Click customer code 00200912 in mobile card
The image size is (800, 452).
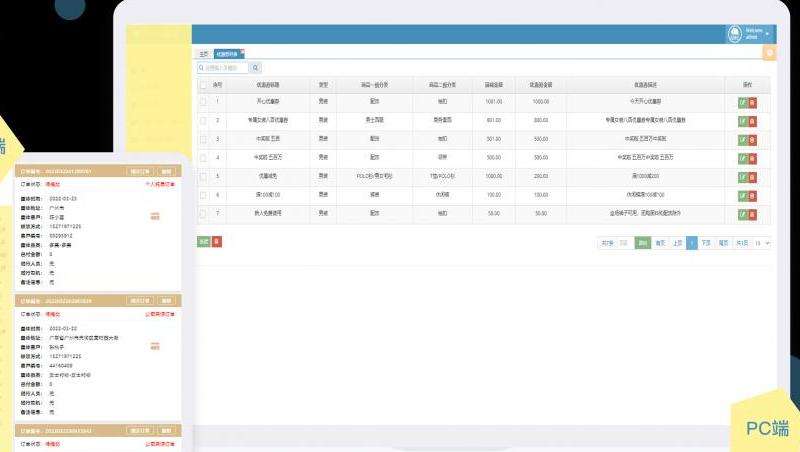pyautogui.click(x=61, y=236)
